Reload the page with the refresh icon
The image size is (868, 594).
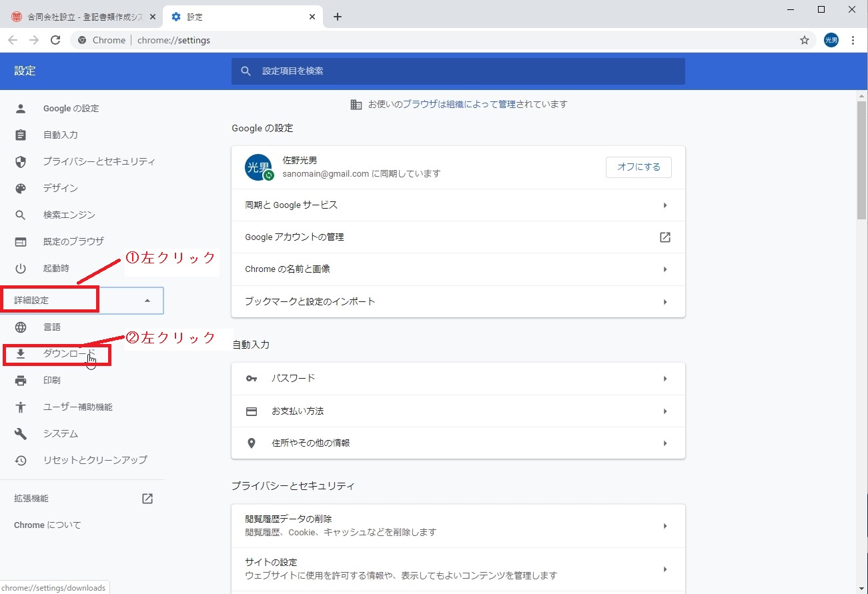[55, 40]
